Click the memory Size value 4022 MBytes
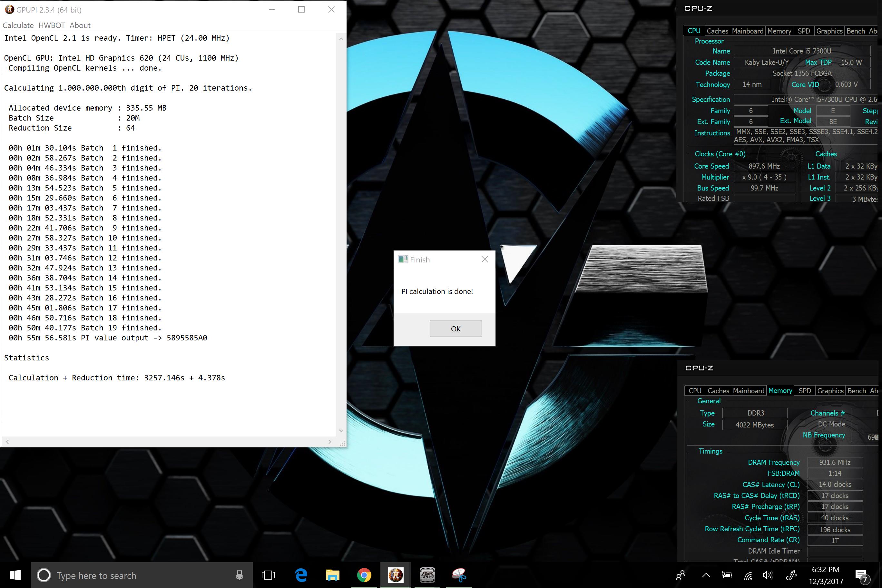The image size is (882, 588). [x=755, y=425]
